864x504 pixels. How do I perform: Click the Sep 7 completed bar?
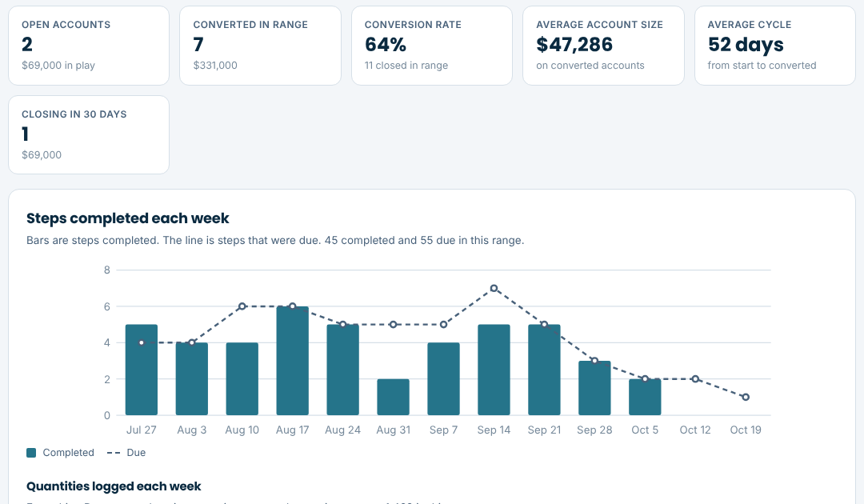(443, 379)
